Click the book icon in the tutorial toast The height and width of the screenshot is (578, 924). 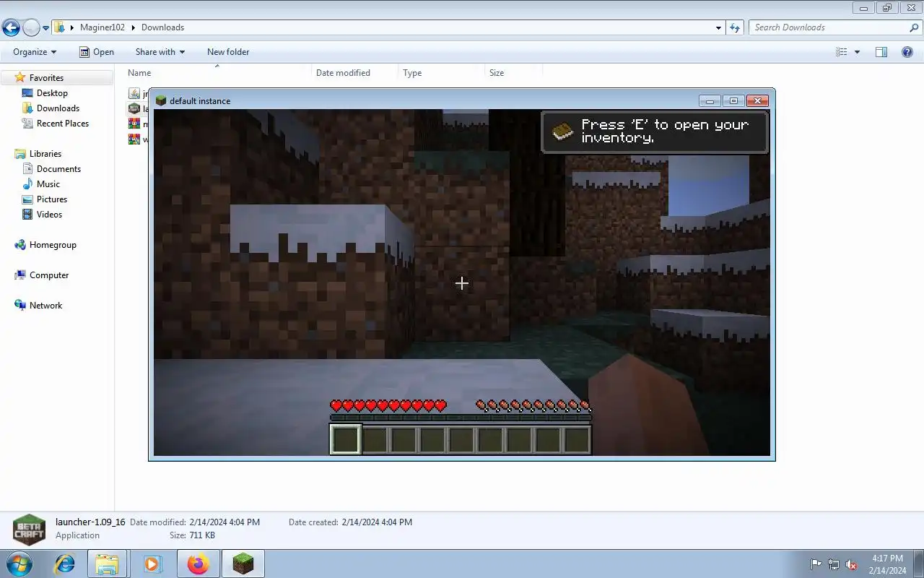pos(563,131)
